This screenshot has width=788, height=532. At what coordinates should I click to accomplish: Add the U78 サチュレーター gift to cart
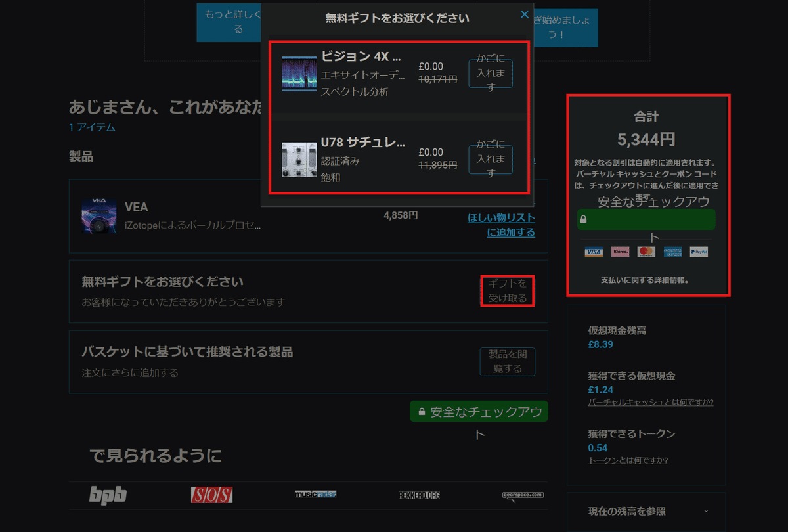(491, 159)
